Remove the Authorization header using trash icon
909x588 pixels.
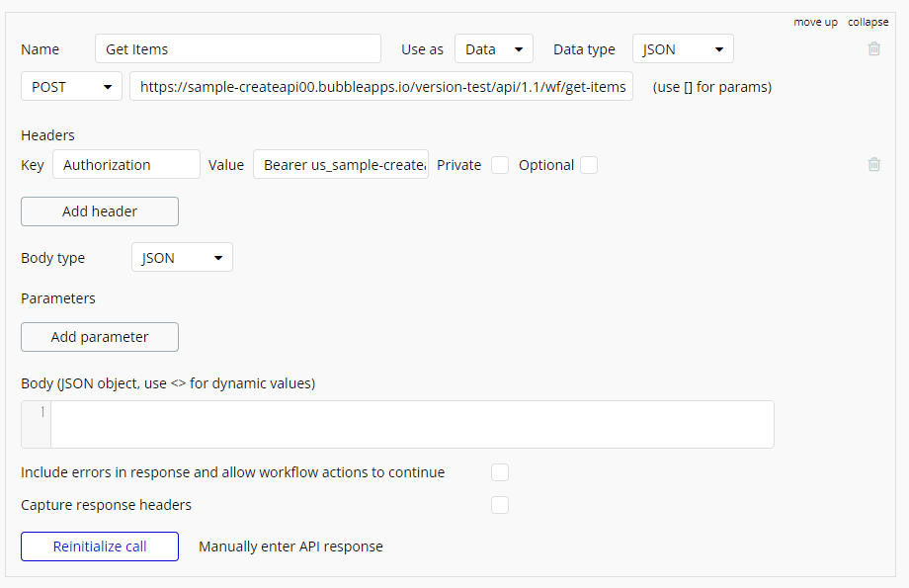click(x=874, y=165)
